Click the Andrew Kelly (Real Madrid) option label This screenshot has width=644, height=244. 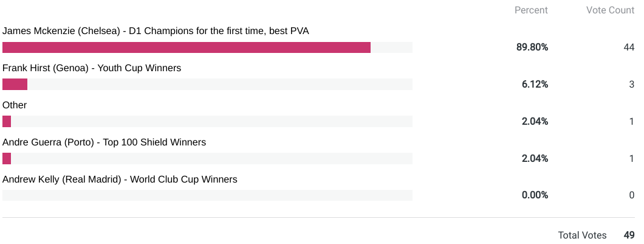click(x=120, y=180)
